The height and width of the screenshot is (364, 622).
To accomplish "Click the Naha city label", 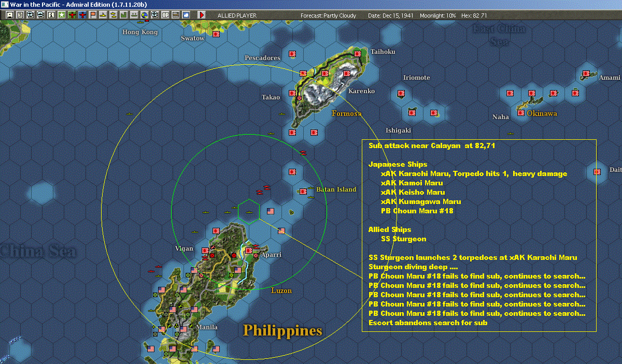I will tap(501, 117).
